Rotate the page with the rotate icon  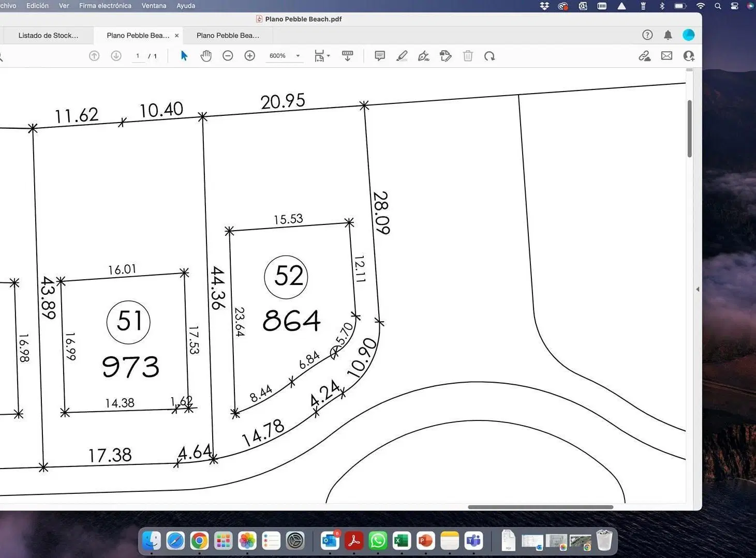(490, 56)
